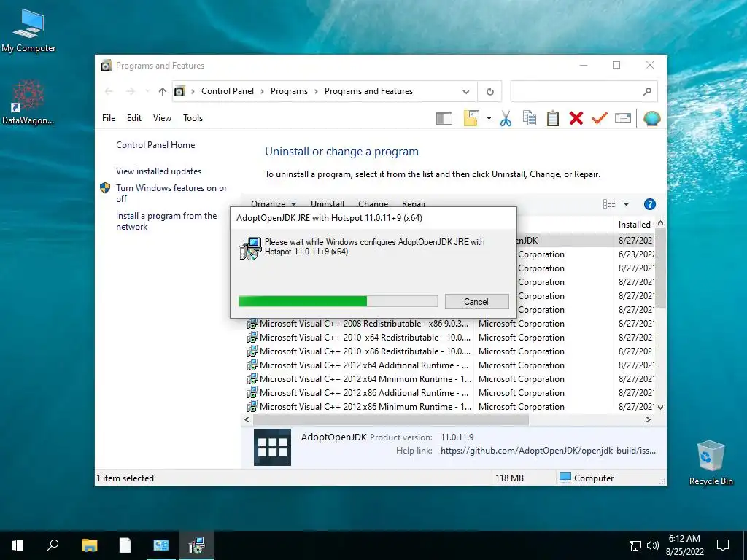Select Visual C++ 2012 x86 Minimum Runtime row

click(x=449, y=406)
